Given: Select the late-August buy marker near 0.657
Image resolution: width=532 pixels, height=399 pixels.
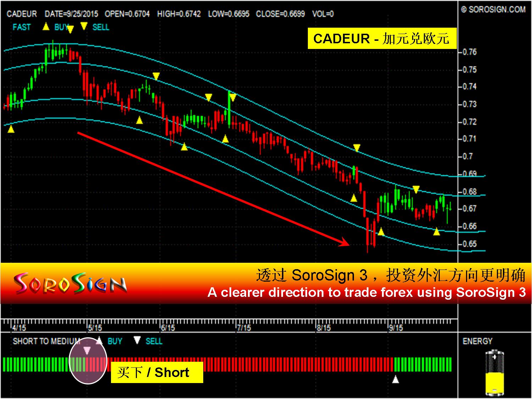Looking at the screenshot, I should tap(381, 232).
